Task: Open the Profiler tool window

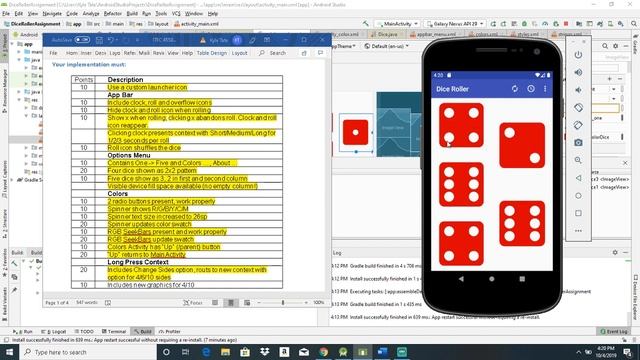Action: tap(170, 331)
